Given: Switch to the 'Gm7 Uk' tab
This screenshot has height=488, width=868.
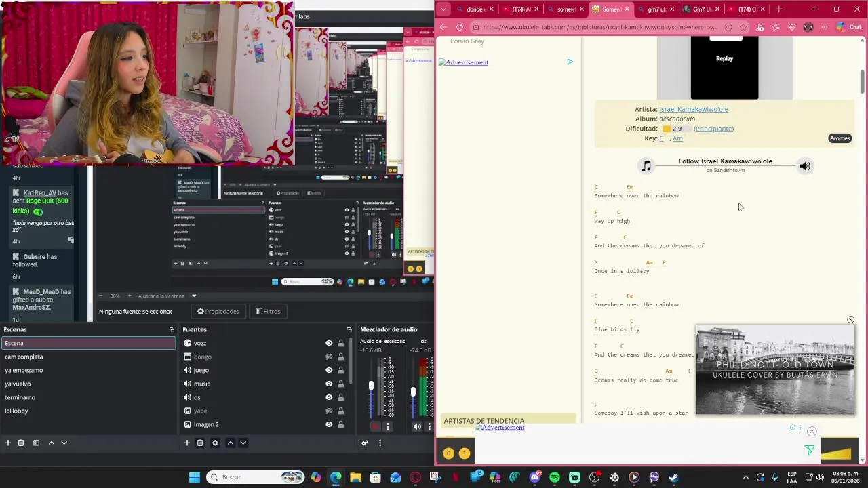Looking at the screenshot, I should click(700, 9).
